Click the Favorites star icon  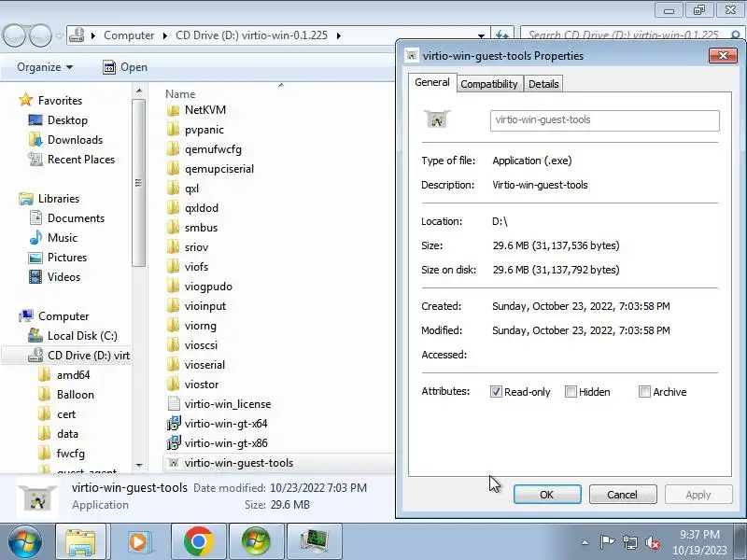tap(25, 100)
